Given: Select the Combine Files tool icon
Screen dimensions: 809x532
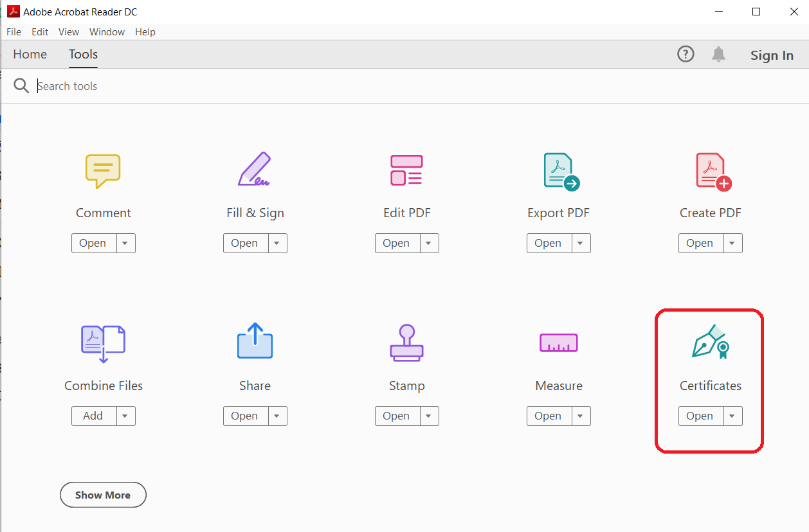Looking at the screenshot, I should coord(103,344).
